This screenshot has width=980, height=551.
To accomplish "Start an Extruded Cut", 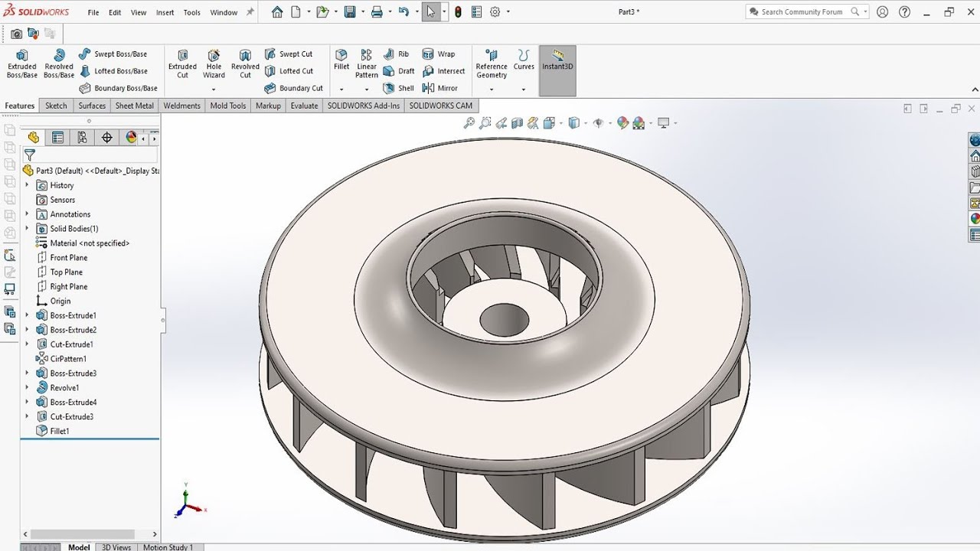I will [182, 64].
